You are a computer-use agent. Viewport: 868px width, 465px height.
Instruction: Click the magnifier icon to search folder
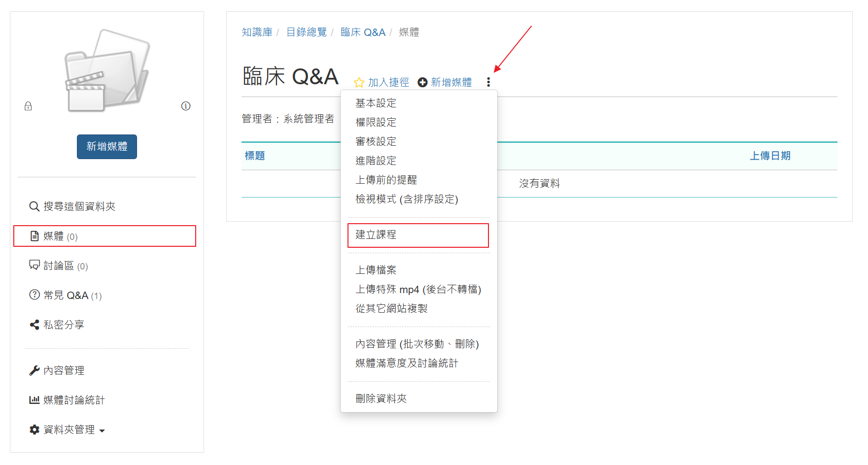coord(34,206)
